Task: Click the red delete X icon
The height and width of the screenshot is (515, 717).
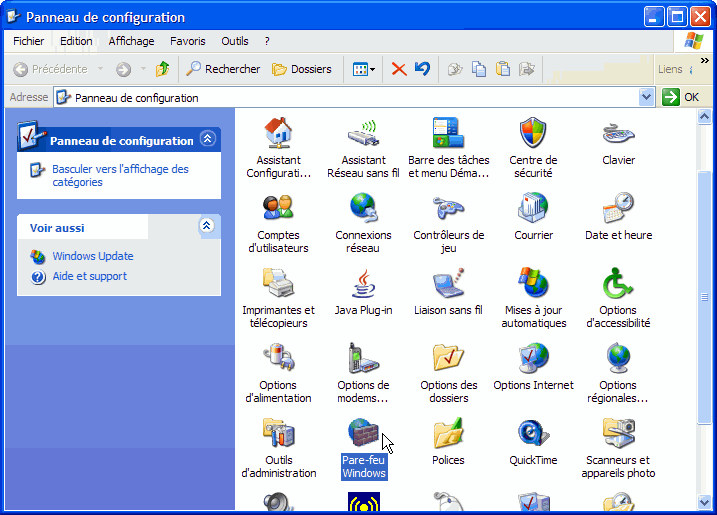Action: [399, 69]
